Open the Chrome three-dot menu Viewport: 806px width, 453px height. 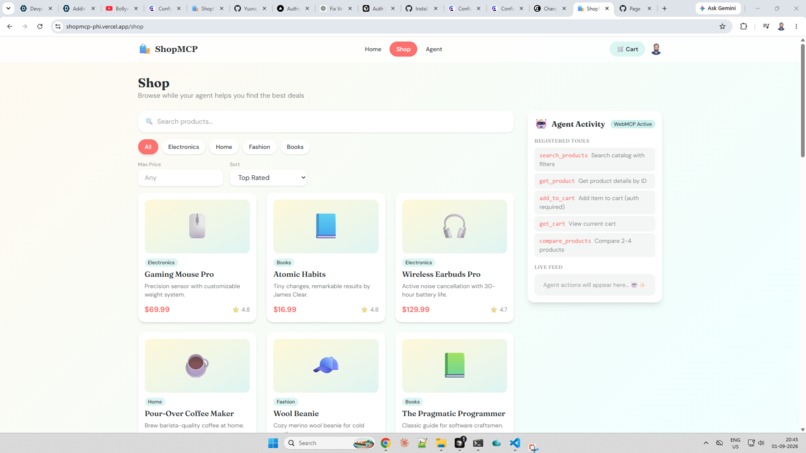coord(796,26)
